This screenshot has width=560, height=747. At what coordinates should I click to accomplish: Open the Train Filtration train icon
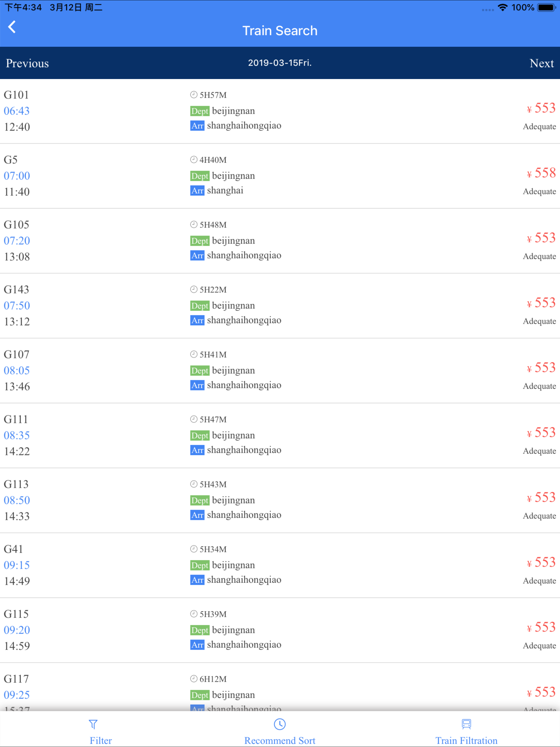pos(466,724)
